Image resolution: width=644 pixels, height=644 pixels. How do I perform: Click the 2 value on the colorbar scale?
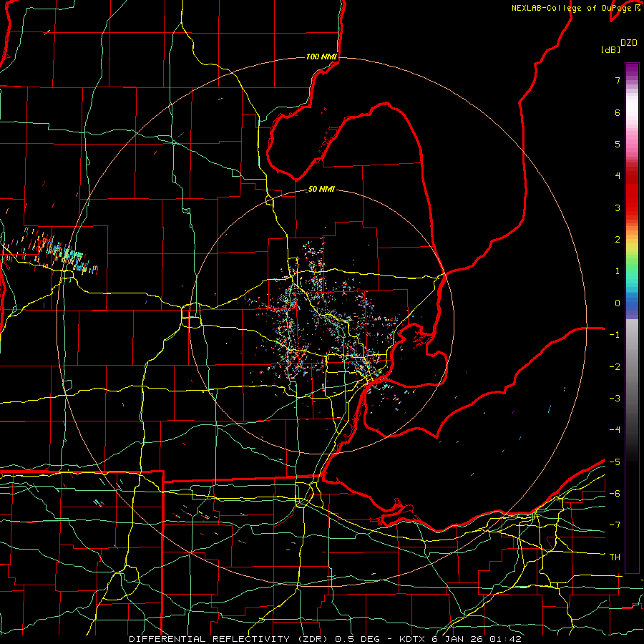coord(618,240)
